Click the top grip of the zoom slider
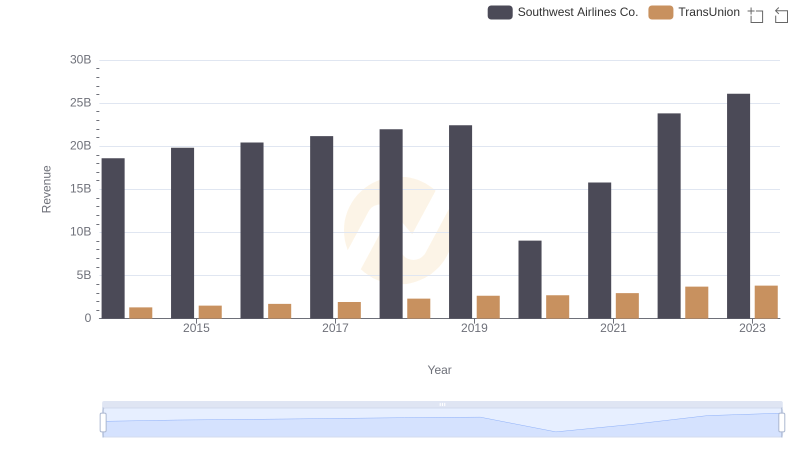The height and width of the screenshot is (461, 800). (x=442, y=404)
